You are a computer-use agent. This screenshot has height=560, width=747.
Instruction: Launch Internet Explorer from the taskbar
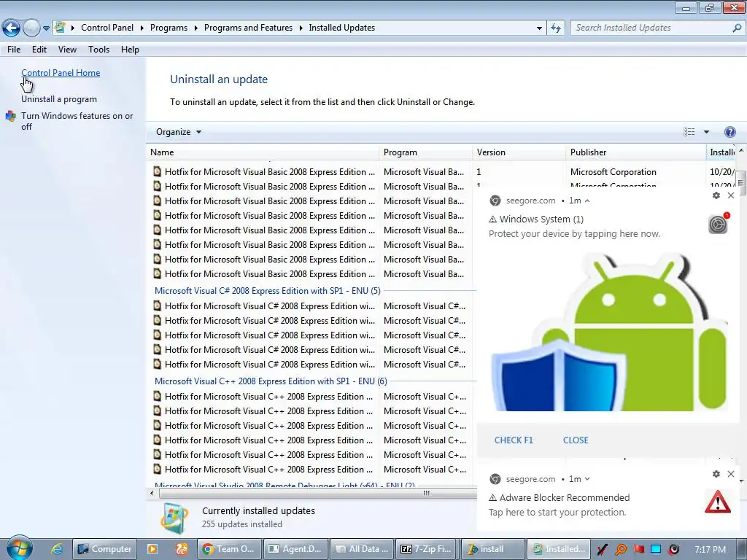click(57, 549)
